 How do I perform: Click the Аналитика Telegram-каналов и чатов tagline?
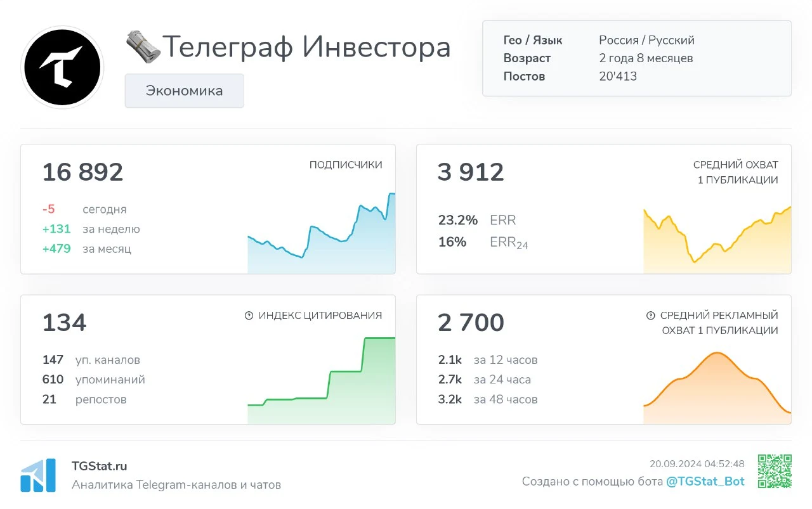pyautogui.click(x=176, y=485)
